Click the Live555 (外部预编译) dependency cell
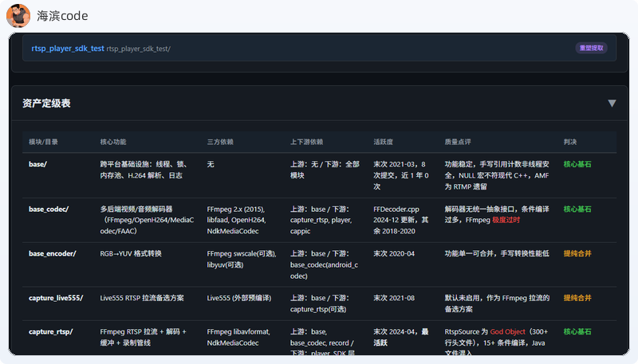Viewport: 638px width, 364px height. tap(238, 298)
